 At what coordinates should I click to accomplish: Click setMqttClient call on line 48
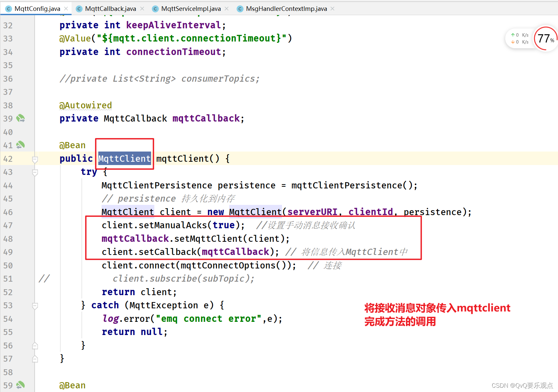coord(208,238)
